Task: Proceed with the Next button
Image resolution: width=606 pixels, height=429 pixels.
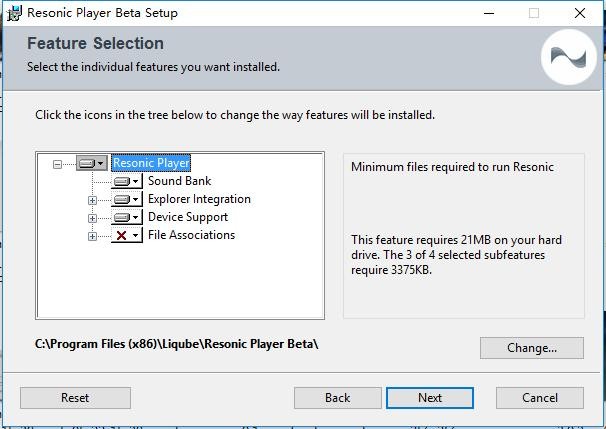Action: click(430, 398)
